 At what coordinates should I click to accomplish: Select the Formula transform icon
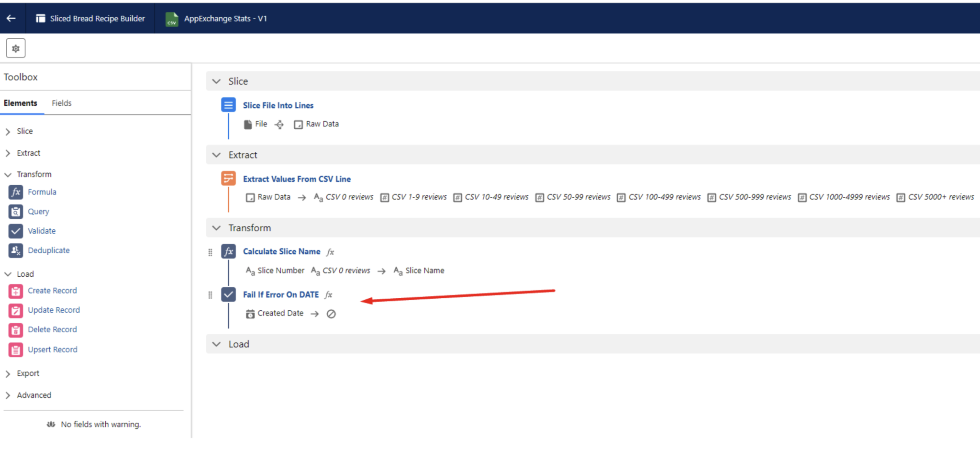[x=15, y=192]
